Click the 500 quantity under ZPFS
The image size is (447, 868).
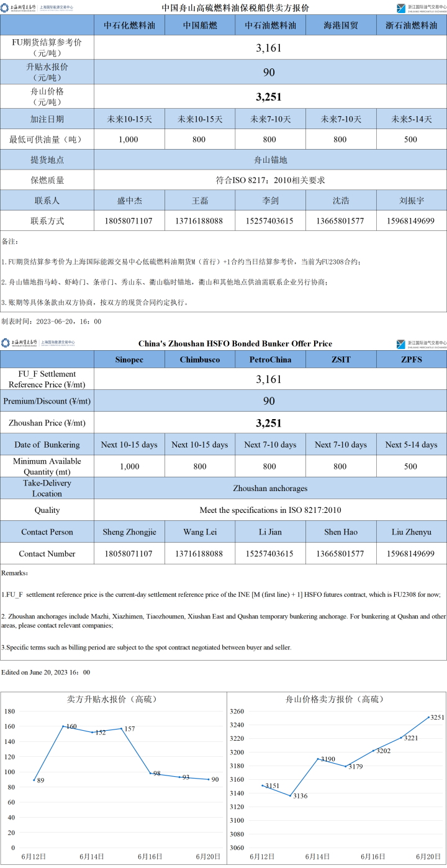click(412, 466)
